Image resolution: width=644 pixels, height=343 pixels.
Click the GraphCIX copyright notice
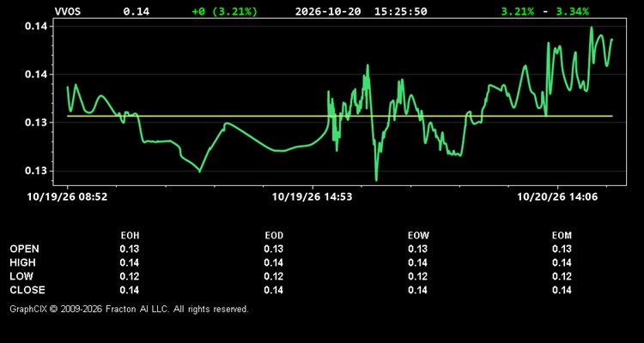point(129,309)
